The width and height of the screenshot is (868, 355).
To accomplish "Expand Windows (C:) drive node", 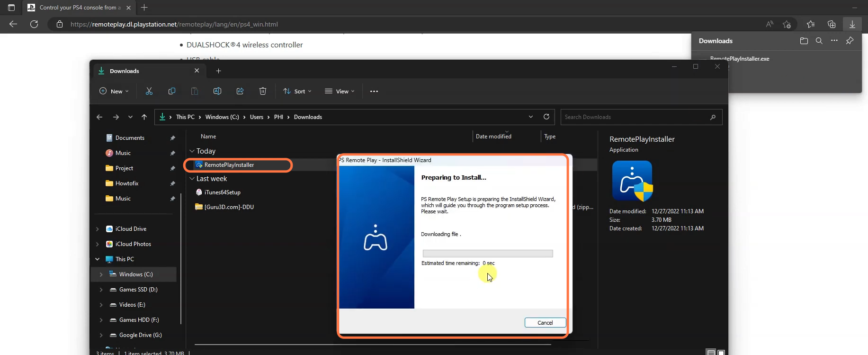I will pos(101,274).
